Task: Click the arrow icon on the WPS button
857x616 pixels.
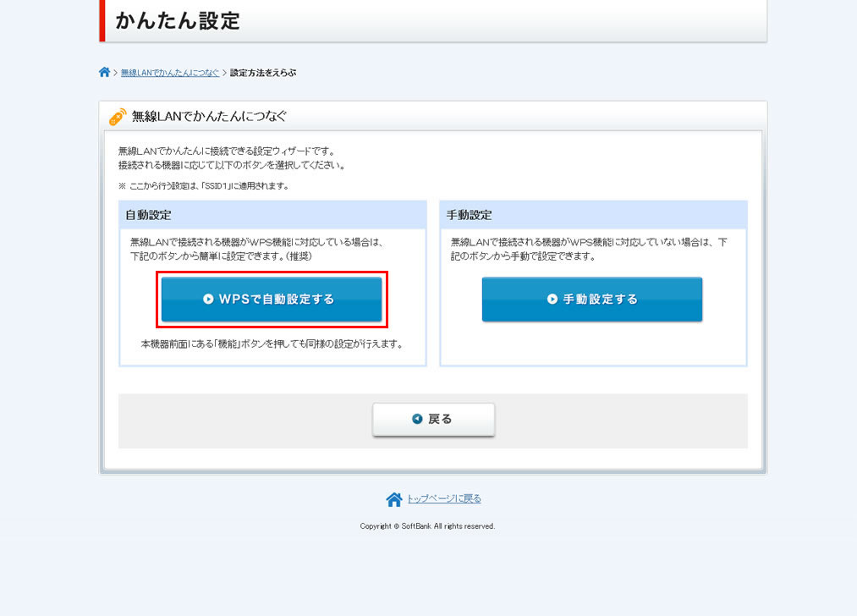Action: [208, 300]
